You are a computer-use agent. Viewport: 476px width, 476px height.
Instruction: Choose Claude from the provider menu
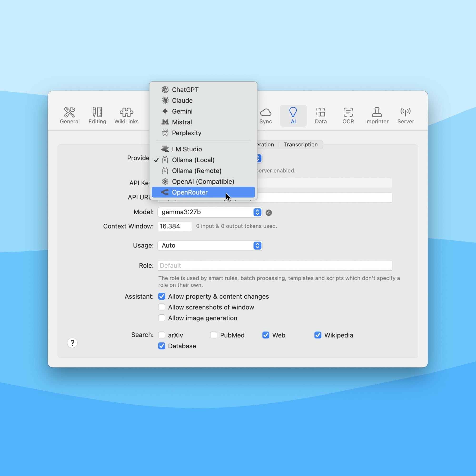click(x=203, y=100)
